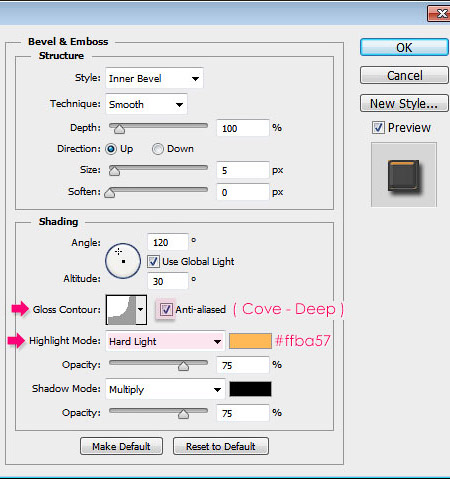Screen dimensions: 450x479
Task: Open the Style dropdown showing Inner Bevel
Action: 154,78
